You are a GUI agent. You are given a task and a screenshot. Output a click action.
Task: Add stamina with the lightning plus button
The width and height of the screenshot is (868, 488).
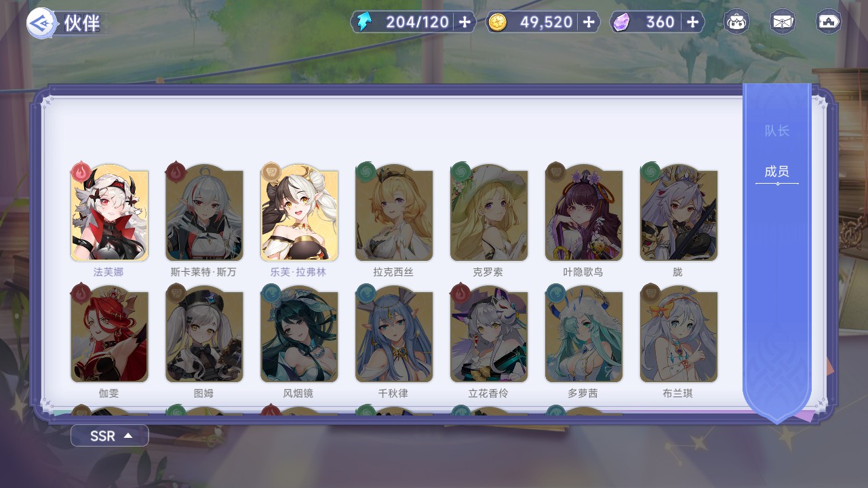click(x=465, y=22)
